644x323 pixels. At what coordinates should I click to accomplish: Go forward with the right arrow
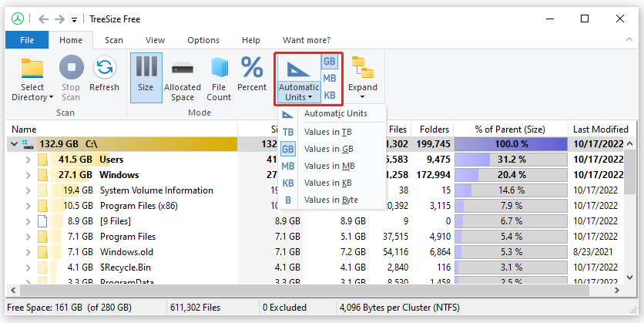point(59,19)
